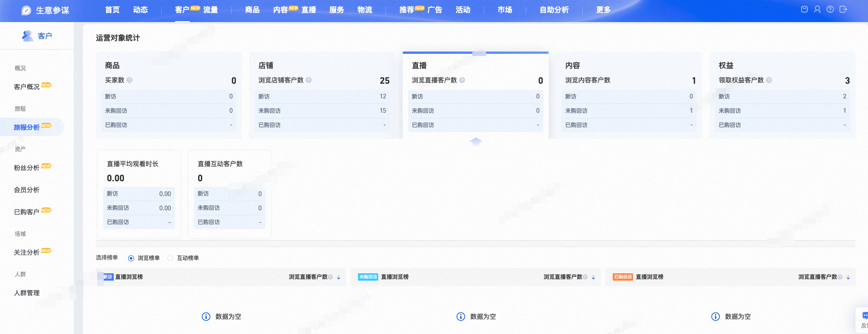Open 已购客户 in sidebar
This screenshot has height=334, width=868.
pos(27,212)
